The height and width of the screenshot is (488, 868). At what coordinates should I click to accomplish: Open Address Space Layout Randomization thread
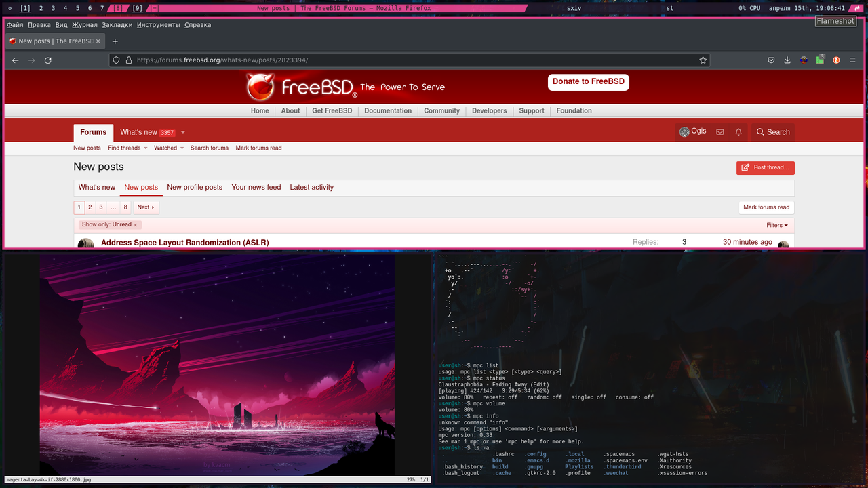(185, 243)
